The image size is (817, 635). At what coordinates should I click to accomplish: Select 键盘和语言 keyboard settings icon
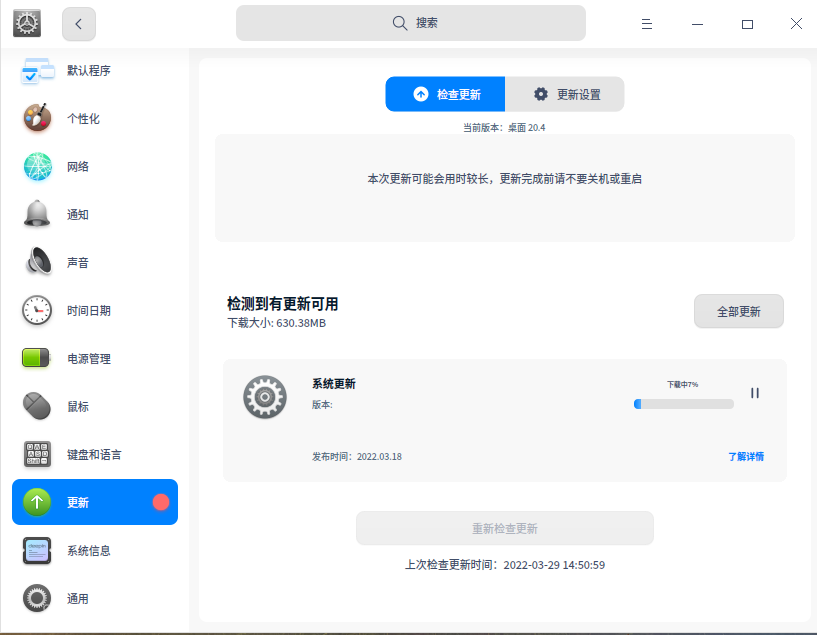click(x=37, y=454)
